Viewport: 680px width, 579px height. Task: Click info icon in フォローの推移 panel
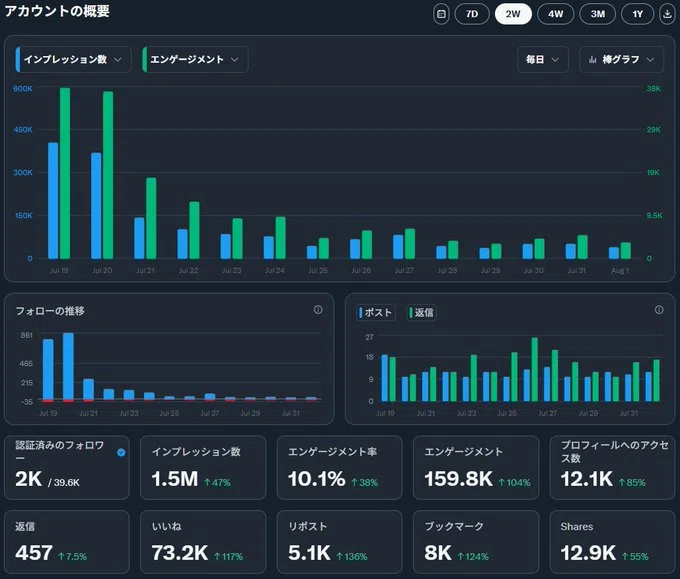coord(318,310)
